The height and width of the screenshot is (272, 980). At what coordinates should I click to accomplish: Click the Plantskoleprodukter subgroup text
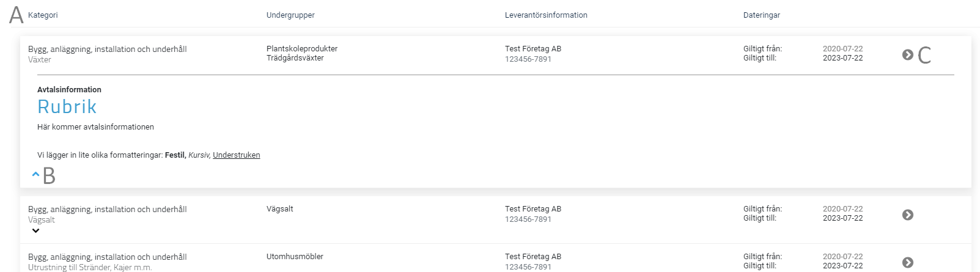302,49
